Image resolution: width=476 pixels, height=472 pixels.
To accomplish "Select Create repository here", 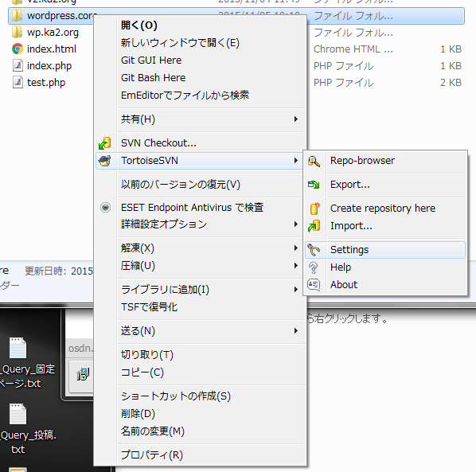I will coord(385,209).
